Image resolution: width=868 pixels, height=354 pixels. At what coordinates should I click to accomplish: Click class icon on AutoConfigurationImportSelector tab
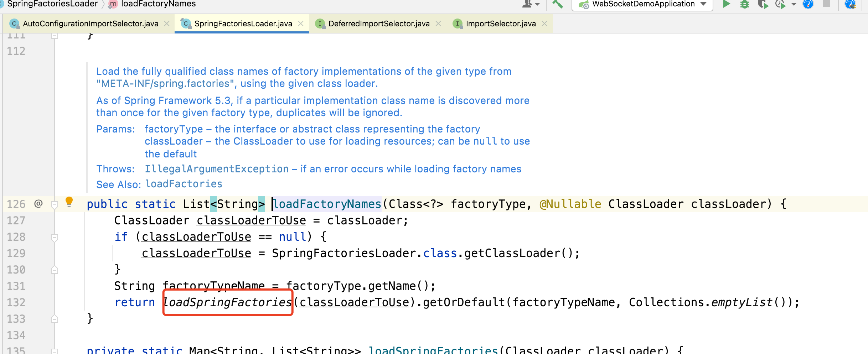14,24
